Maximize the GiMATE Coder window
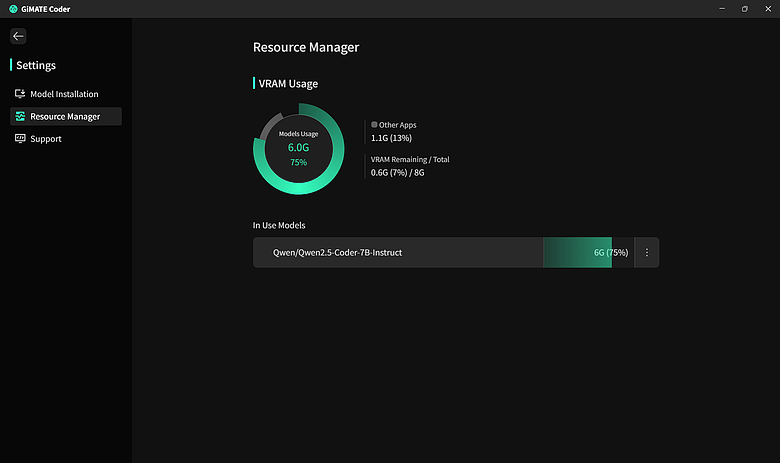 pos(744,8)
